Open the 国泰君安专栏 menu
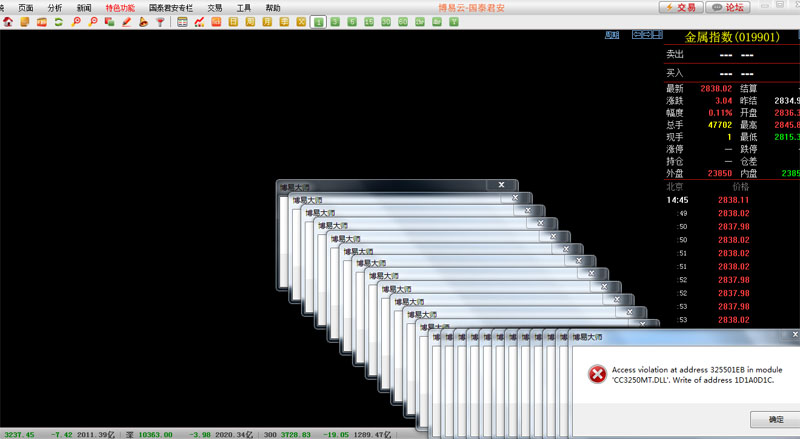 pos(171,8)
